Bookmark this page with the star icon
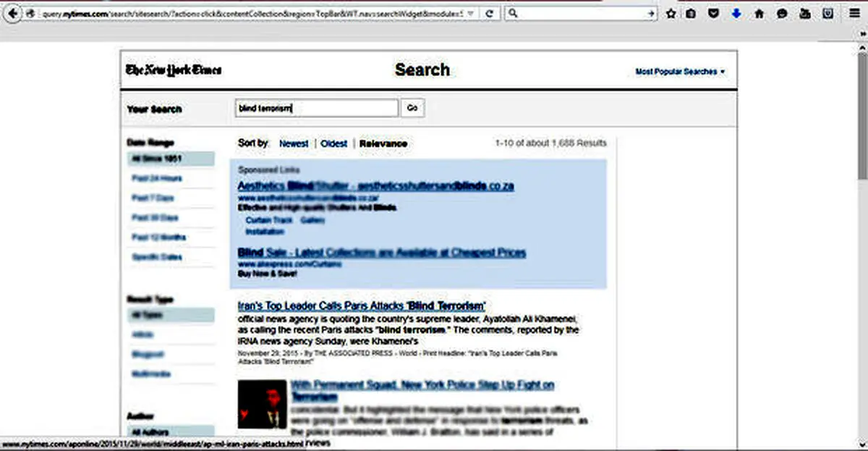 pos(671,14)
